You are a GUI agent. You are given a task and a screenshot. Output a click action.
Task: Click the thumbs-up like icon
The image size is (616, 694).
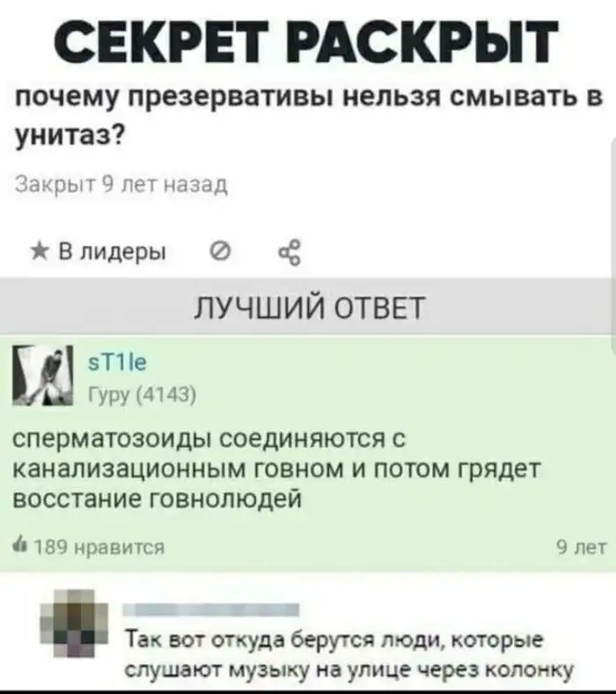click(x=21, y=547)
